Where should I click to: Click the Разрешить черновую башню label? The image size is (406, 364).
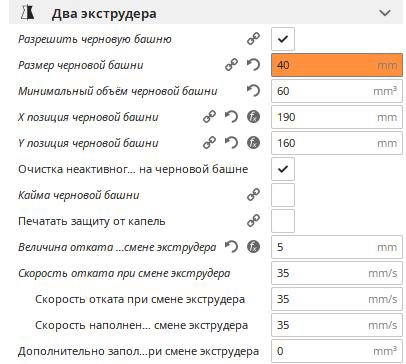coord(95,39)
